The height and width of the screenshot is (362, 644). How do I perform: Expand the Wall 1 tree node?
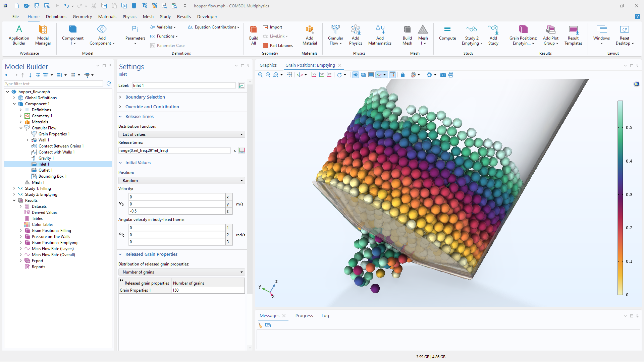pos(28,140)
